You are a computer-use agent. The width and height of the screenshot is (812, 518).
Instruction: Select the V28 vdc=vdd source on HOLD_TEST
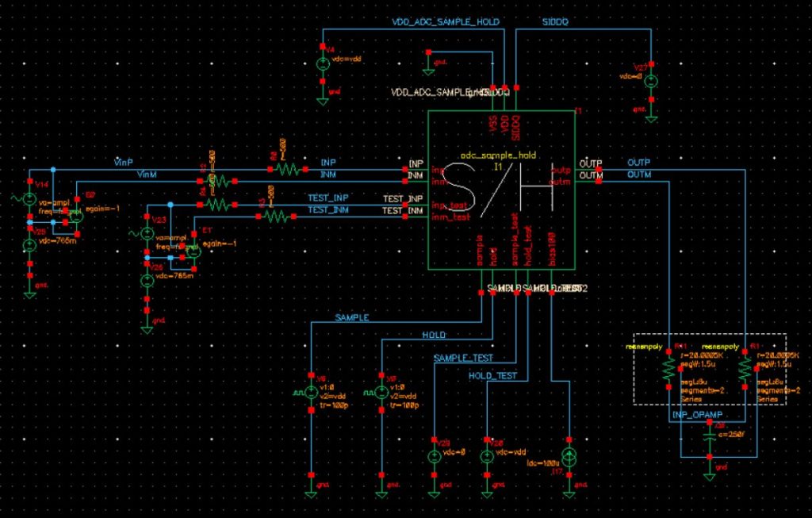487,457
